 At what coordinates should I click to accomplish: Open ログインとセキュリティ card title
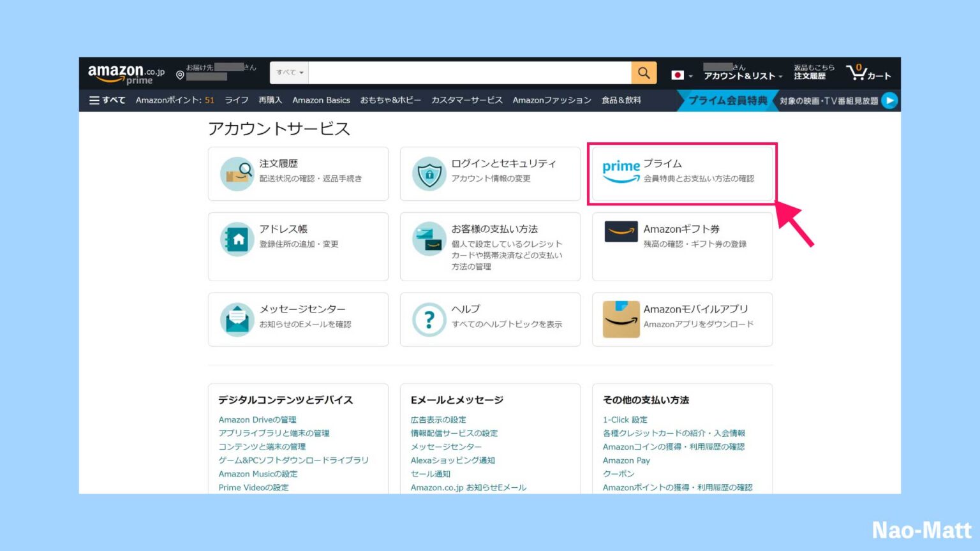point(503,163)
